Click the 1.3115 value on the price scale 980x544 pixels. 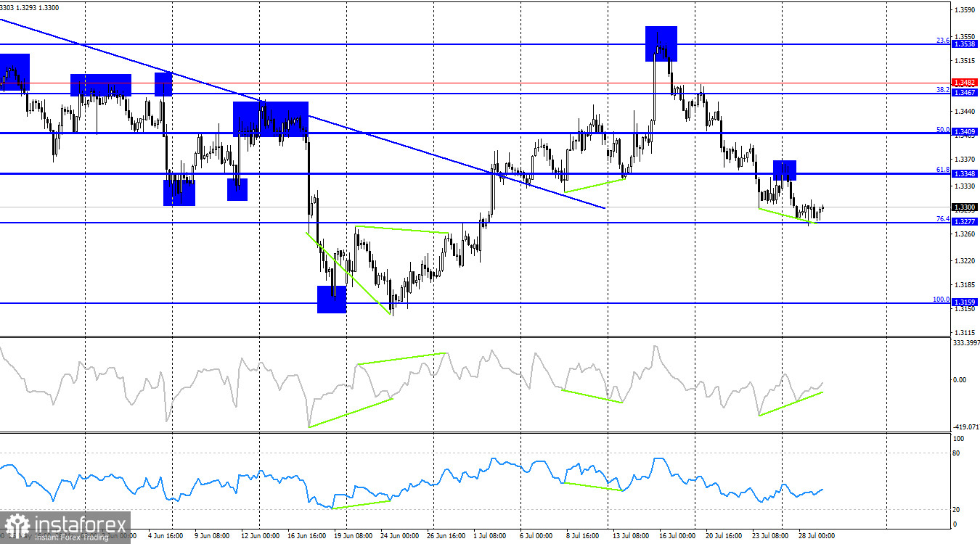coord(965,333)
